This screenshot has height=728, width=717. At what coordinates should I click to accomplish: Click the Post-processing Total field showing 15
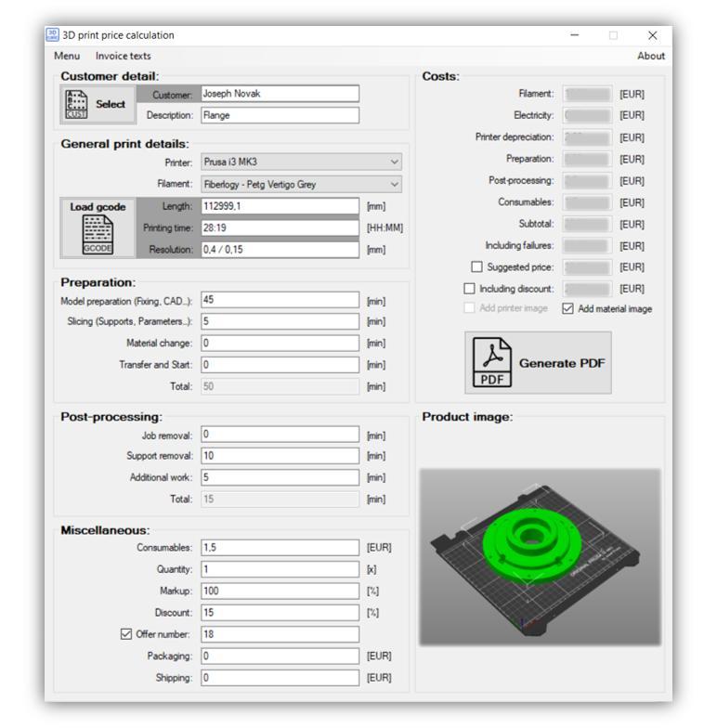(x=280, y=500)
